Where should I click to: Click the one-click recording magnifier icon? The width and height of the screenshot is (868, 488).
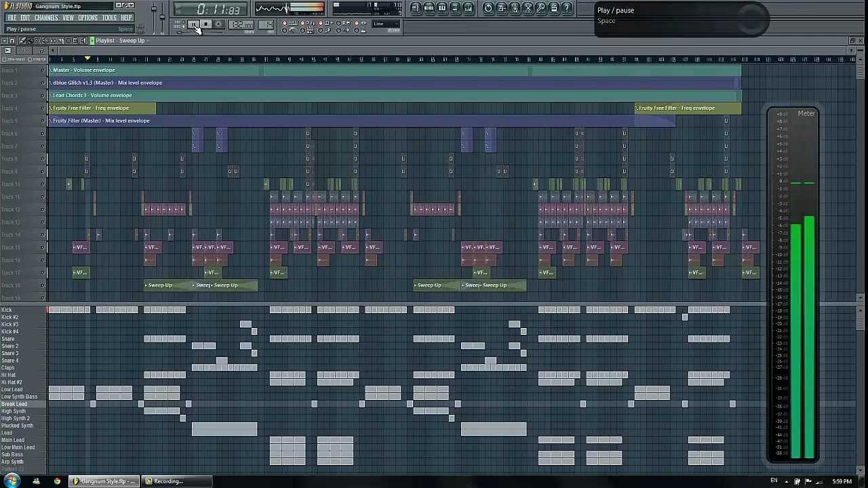coord(541,8)
